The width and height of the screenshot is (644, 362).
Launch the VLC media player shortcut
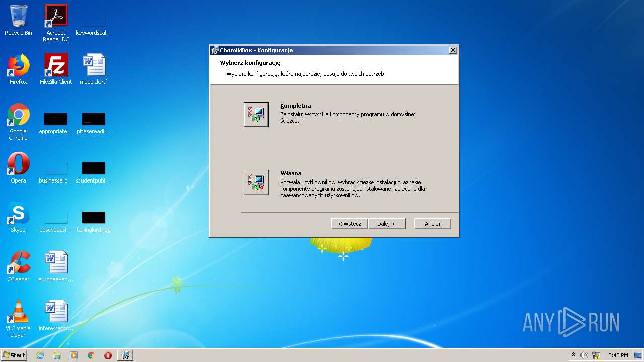(18, 319)
